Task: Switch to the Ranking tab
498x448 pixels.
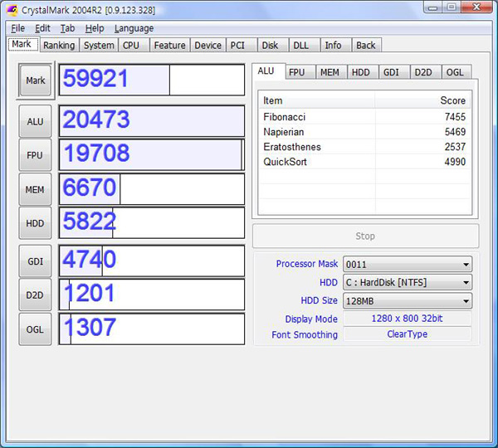Action: (x=59, y=45)
